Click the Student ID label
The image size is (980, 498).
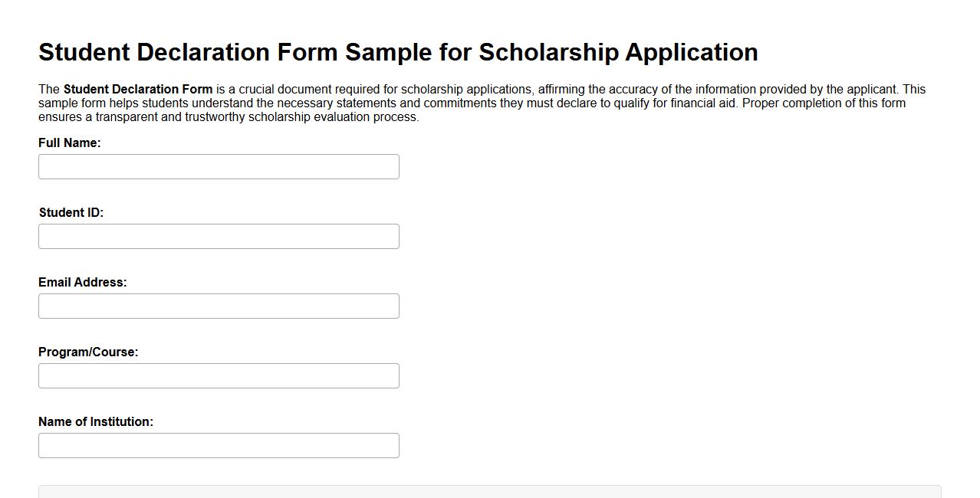point(71,212)
